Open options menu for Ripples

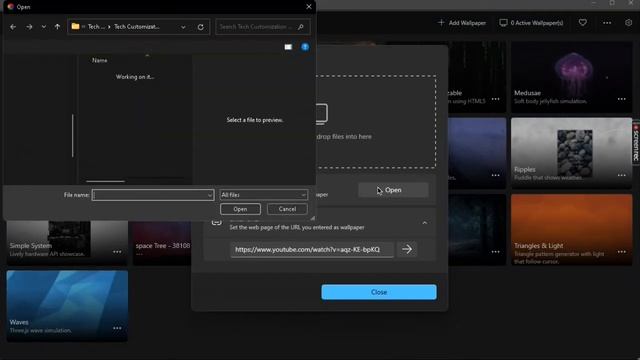point(621,175)
